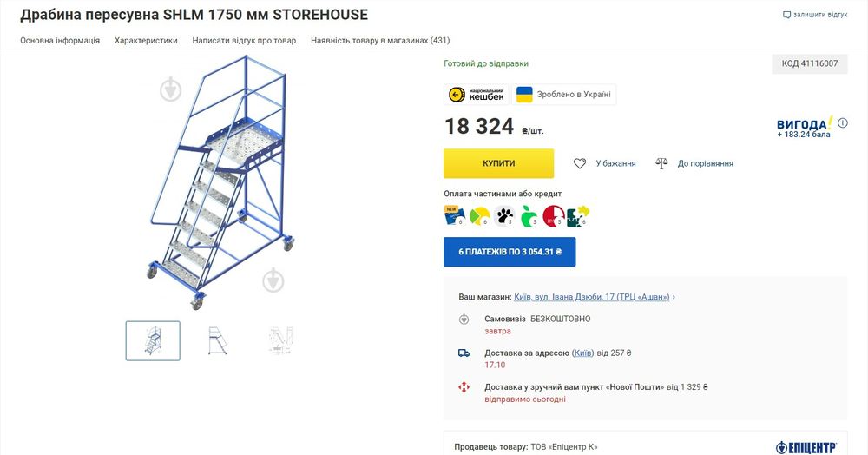Click the Епіцентр seller logo

point(806,447)
